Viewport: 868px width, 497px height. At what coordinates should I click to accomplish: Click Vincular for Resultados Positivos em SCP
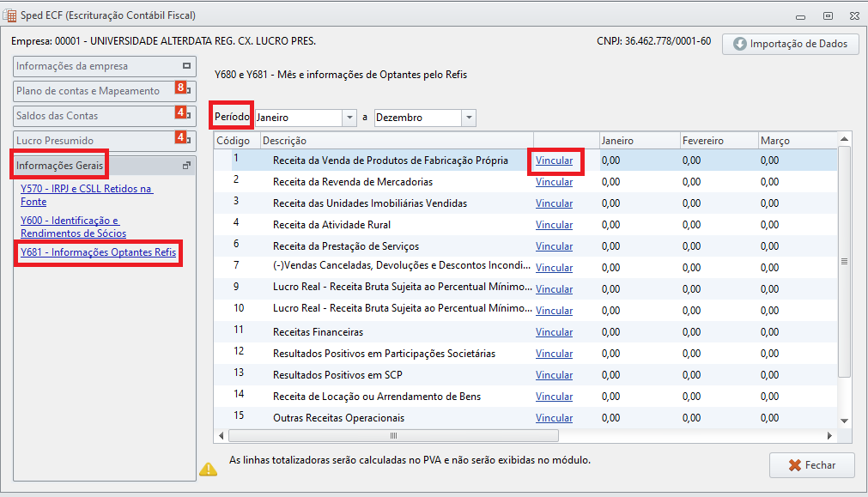(x=554, y=375)
